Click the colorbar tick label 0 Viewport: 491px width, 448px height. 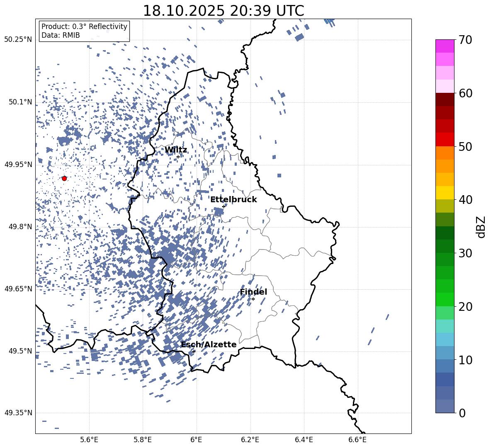click(x=462, y=413)
